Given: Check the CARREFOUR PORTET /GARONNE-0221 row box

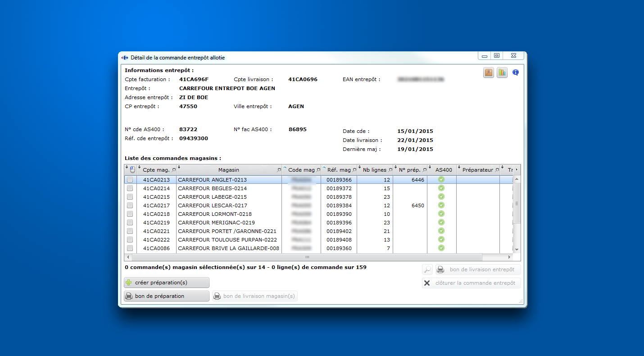Looking at the screenshot, I should tap(130, 231).
